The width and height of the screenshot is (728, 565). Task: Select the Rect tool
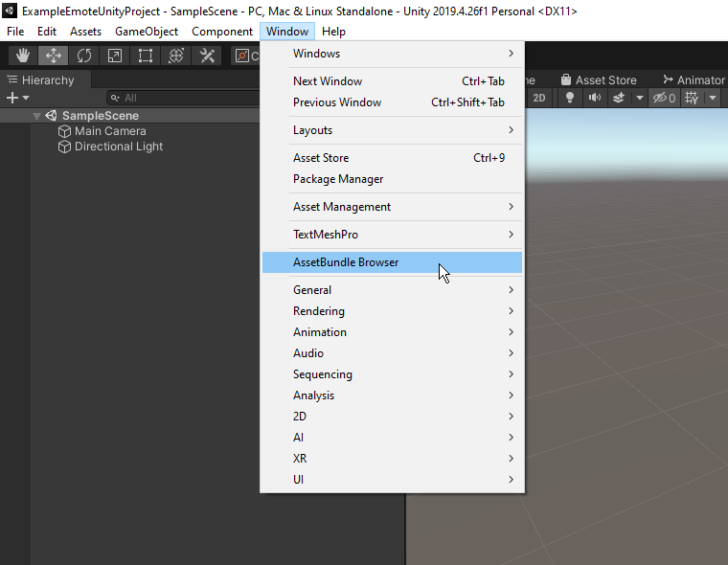pos(146,56)
